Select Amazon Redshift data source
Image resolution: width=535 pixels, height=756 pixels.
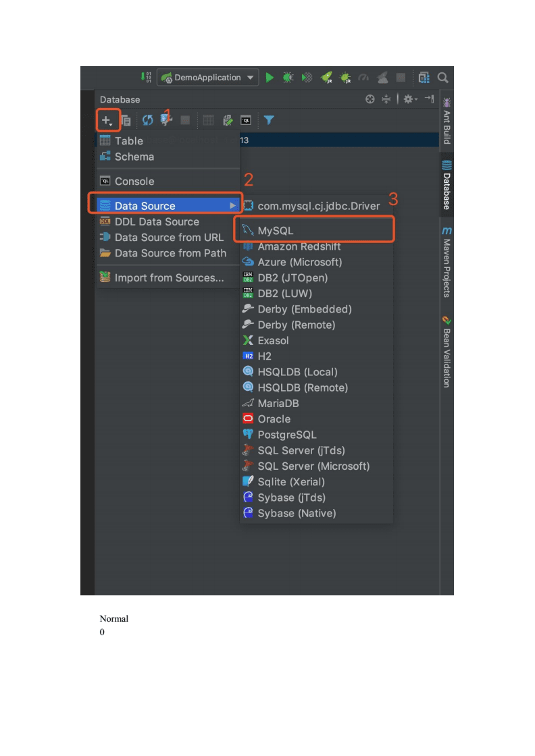pyautogui.click(x=316, y=246)
